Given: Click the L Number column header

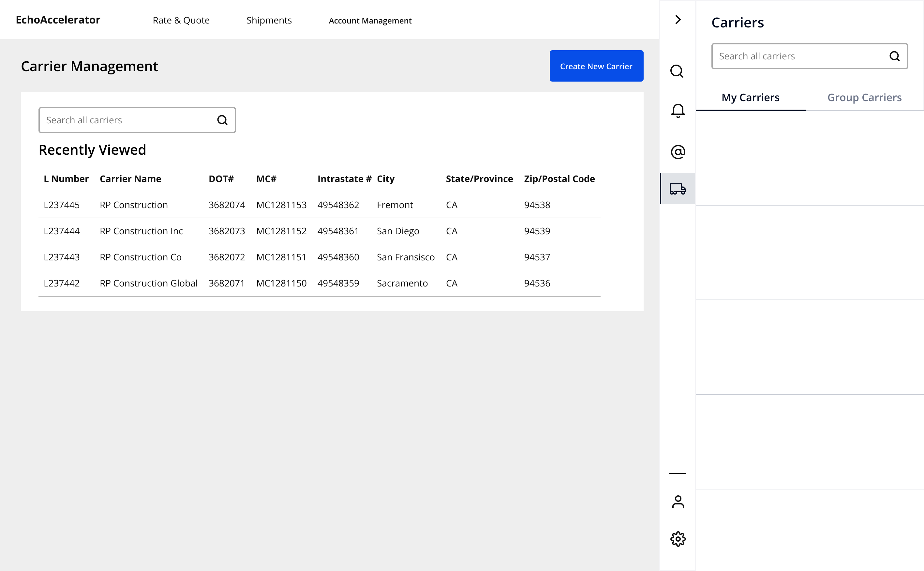Looking at the screenshot, I should click(66, 178).
